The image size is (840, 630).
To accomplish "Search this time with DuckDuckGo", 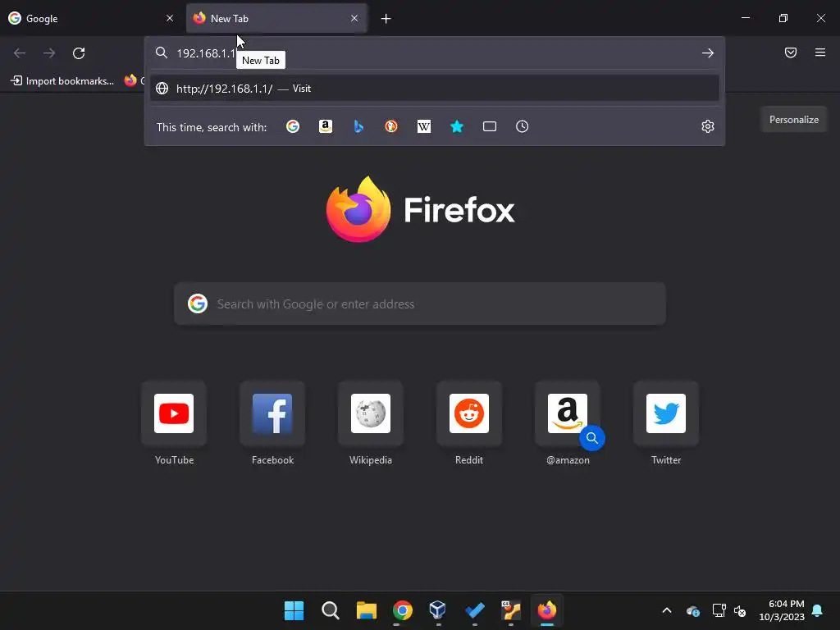I will pyautogui.click(x=391, y=126).
